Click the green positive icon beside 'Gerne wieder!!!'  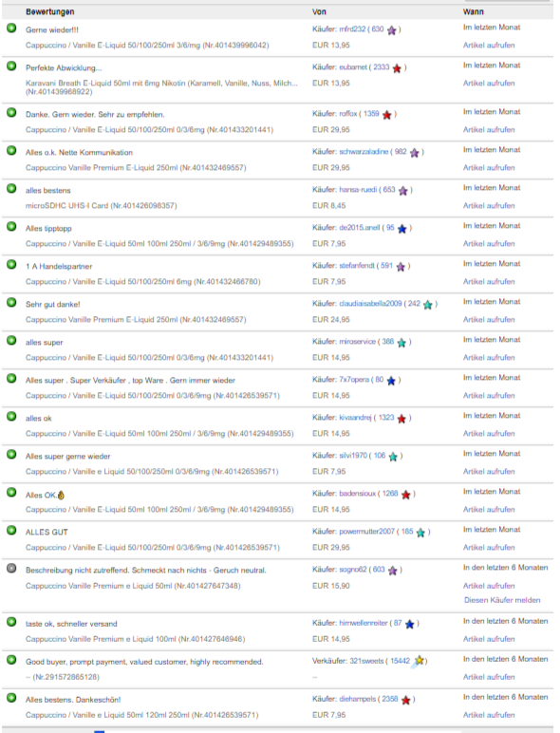(x=11, y=28)
